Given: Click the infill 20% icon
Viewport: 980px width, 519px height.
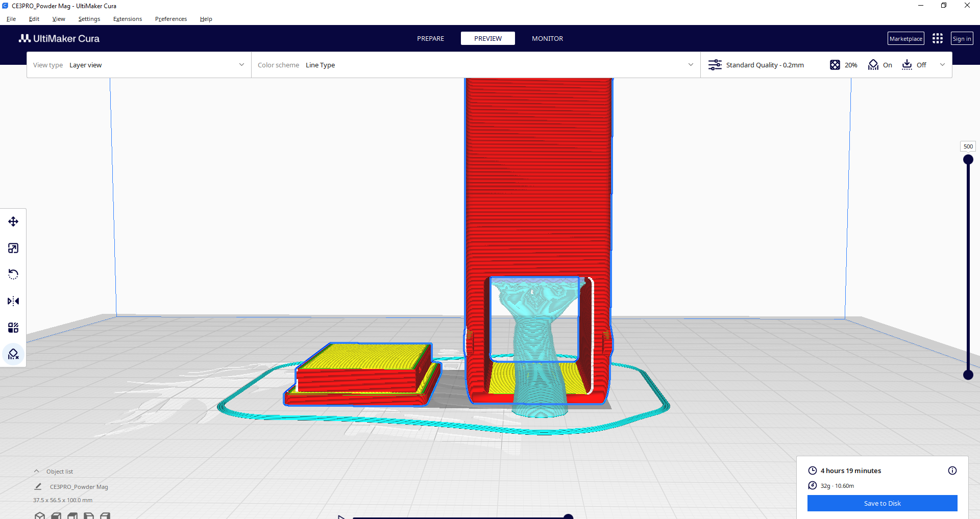Looking at the screenshot, I should [835, 65].
